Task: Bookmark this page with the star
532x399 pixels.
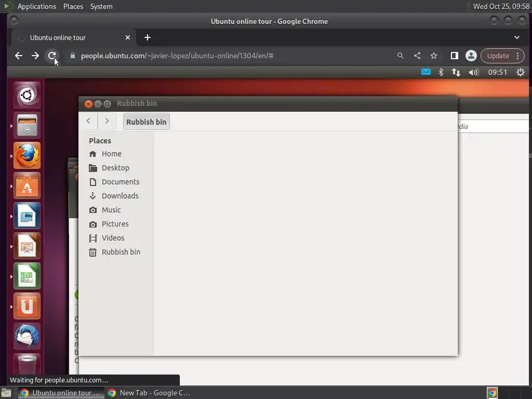Action: coord(434,56)
